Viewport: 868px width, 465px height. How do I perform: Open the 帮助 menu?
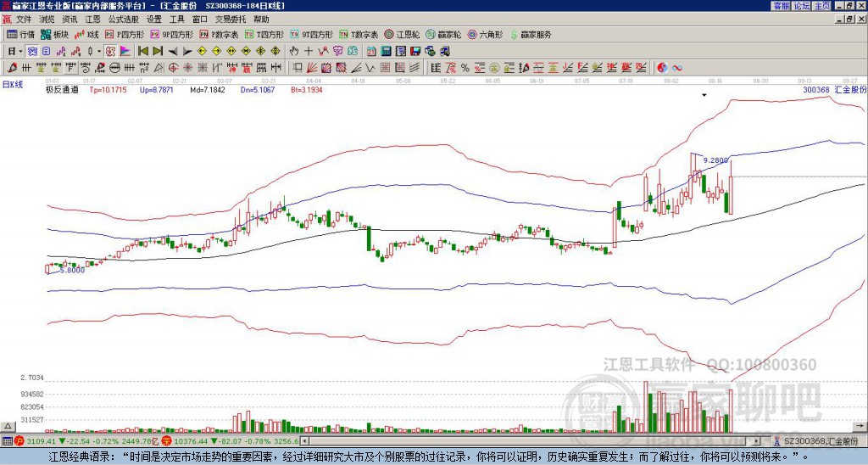(x=261, y=20)
